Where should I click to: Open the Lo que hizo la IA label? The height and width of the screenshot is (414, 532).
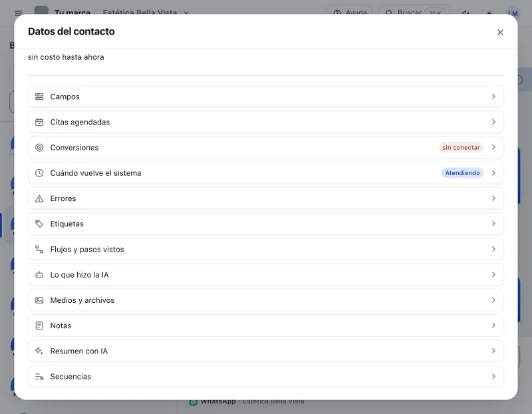click(79, 275)
